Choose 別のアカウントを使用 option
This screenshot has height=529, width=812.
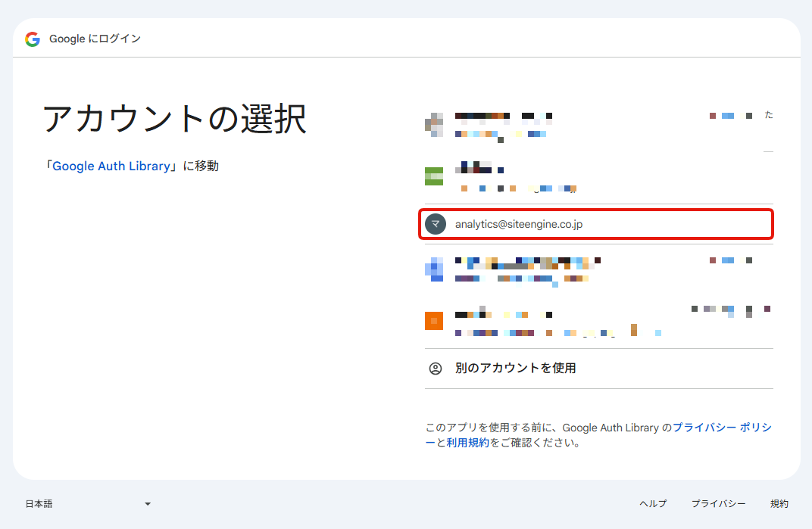[598, 368]
